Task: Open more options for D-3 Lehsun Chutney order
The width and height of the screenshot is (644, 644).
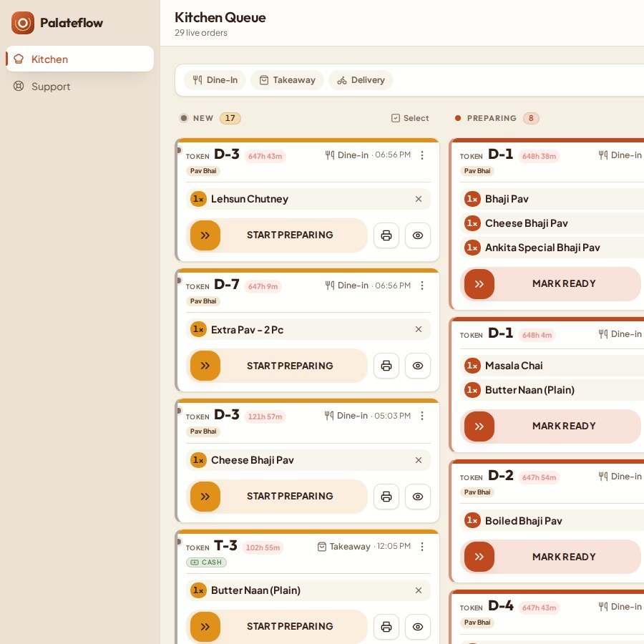Action: [x=421, y=155]
